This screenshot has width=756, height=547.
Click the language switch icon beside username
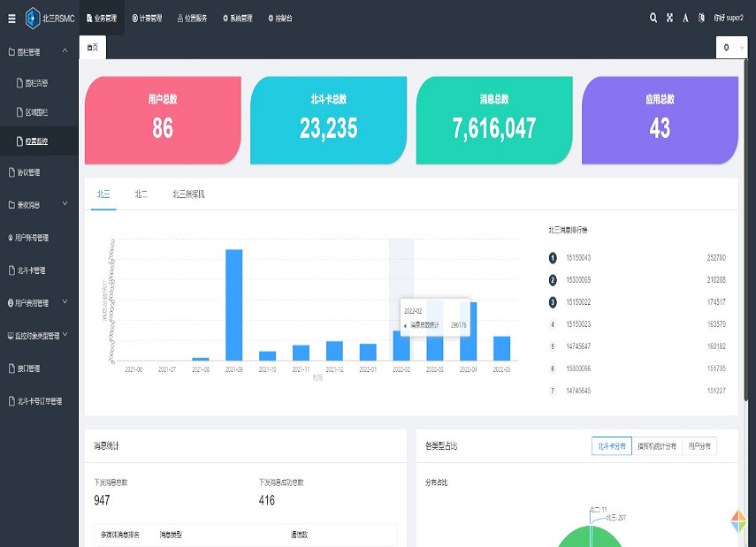(x=701, y=18)
